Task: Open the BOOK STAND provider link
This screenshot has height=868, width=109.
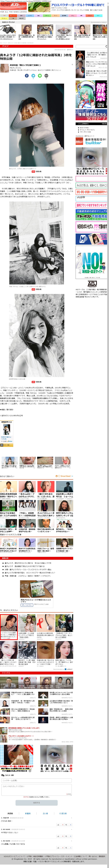Action: click(84, 128)
